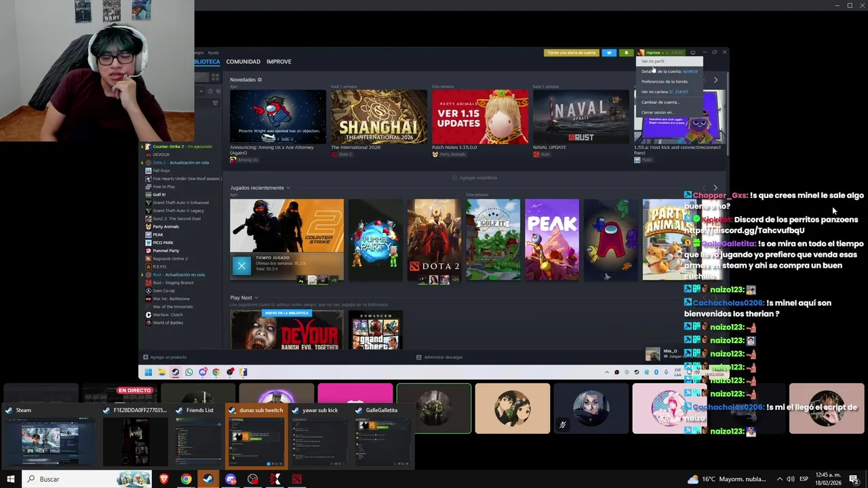Switch to yawar sub kick window preview
The width and height of the screenshot is (868, 488).
point(319,436)
